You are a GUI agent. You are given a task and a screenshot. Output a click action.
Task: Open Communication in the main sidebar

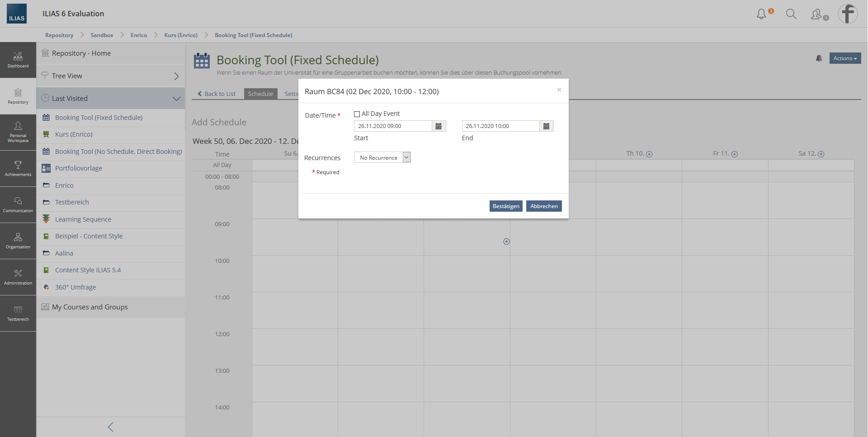pyautogui.click(x=18, y=205)
